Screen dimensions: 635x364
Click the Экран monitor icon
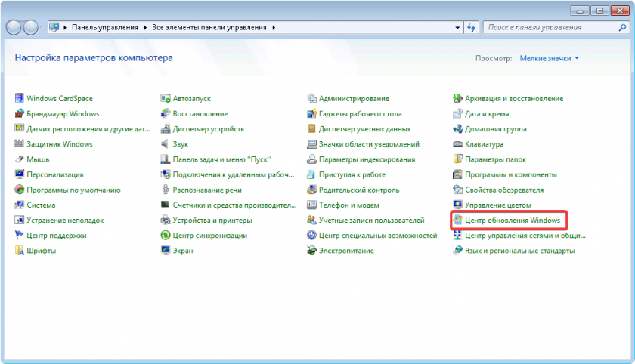tap(166, 251)
